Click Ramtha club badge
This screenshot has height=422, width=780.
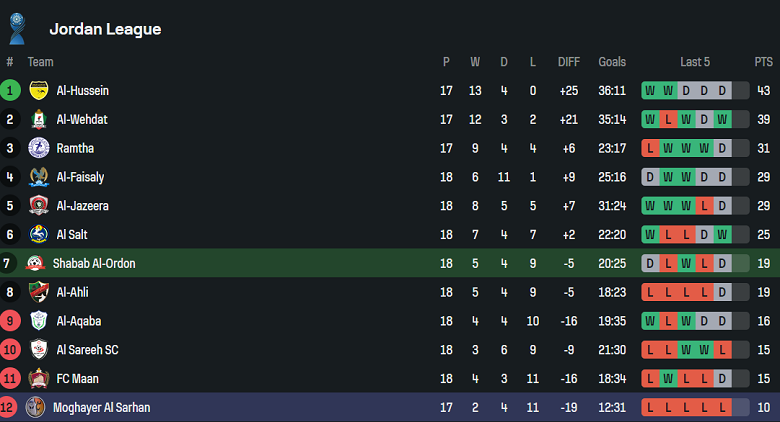(x=39, y=149)
